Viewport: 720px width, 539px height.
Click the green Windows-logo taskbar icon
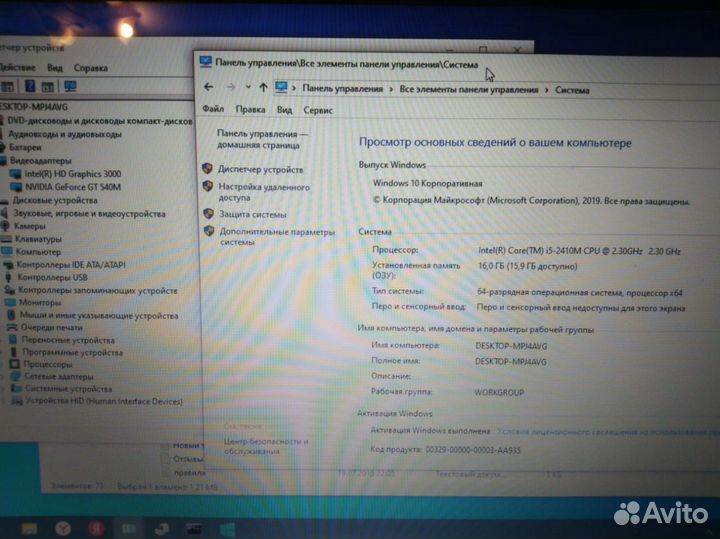click(x=227, y=530)
